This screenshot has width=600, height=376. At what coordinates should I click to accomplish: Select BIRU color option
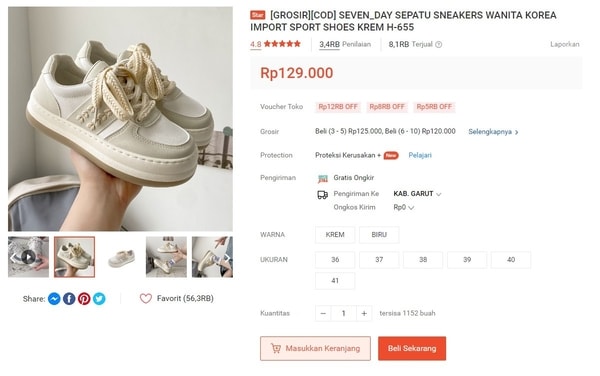coord(379,235)
